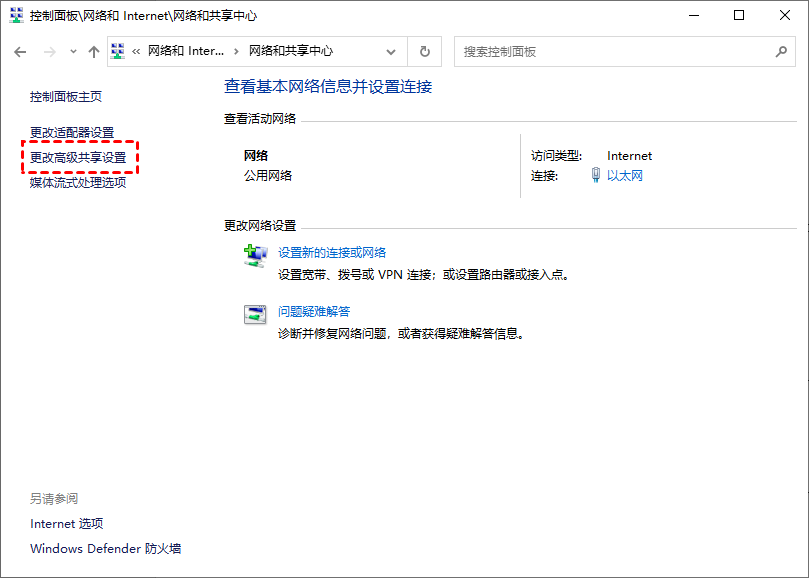Expand the « breadcrumb chevron in address bar
Image resolution: width=809 pixels, height=578 pixels.
point(135,52)
